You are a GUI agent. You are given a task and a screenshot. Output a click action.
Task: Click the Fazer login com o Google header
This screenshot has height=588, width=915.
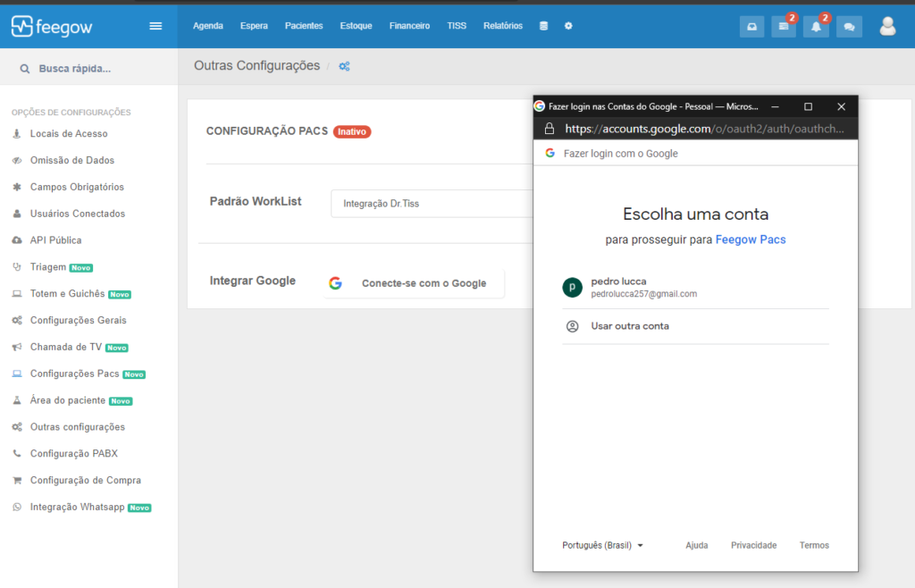(x=620, y=154)
